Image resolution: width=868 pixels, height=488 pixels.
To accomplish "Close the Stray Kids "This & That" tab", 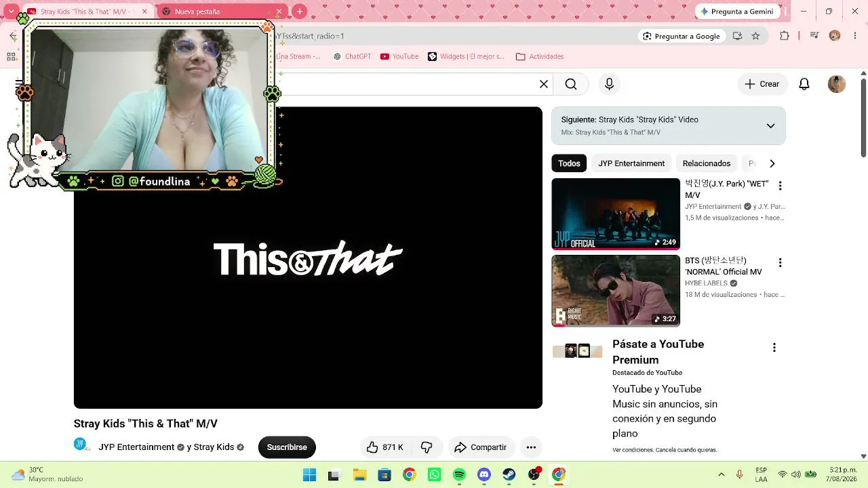I will 144,12.
